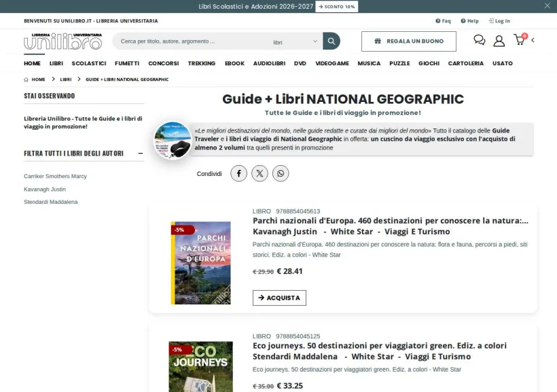The width and height of the screenshot is (557, 392).
Task: Open the CARTOLERIA menu item
Action: (x=466, y=63)
